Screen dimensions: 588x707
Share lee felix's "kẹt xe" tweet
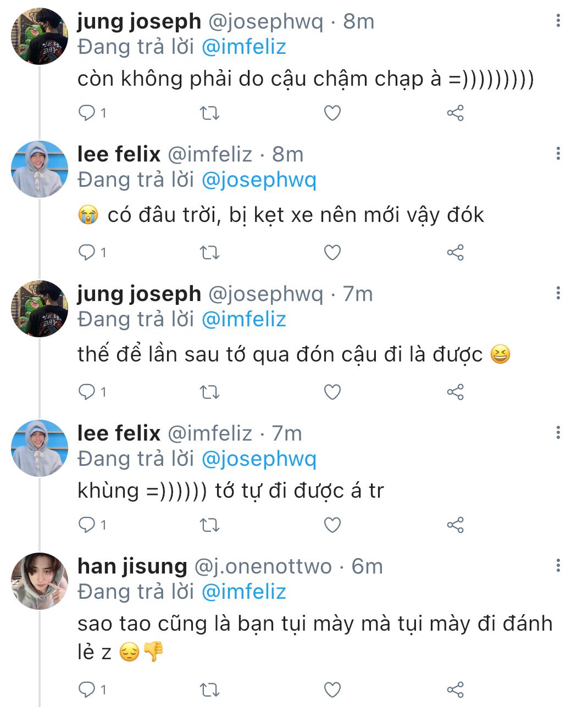(455, 253)
